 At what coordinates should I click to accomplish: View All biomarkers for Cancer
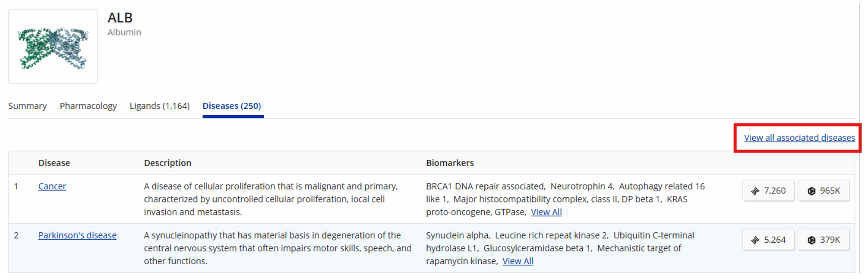click(546, 212)
